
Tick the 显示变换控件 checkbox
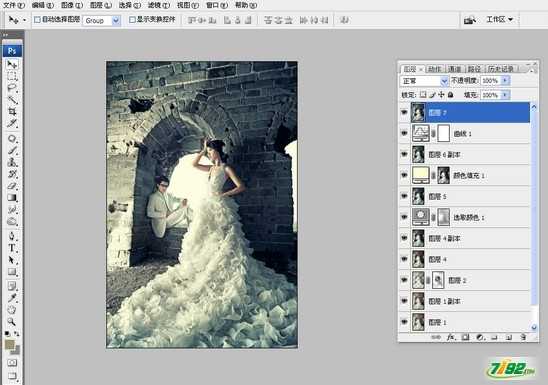[132, 20]
